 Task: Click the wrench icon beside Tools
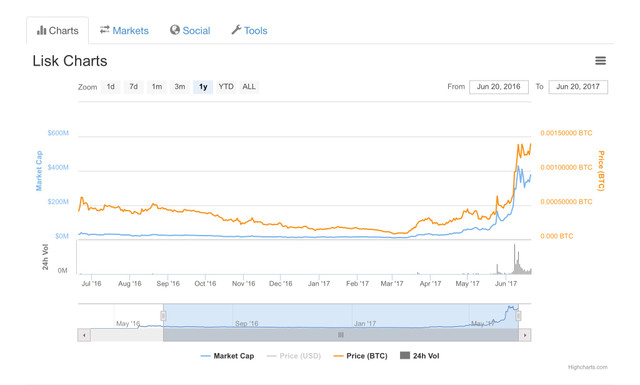pyautogui.click(x=236, y=30)
